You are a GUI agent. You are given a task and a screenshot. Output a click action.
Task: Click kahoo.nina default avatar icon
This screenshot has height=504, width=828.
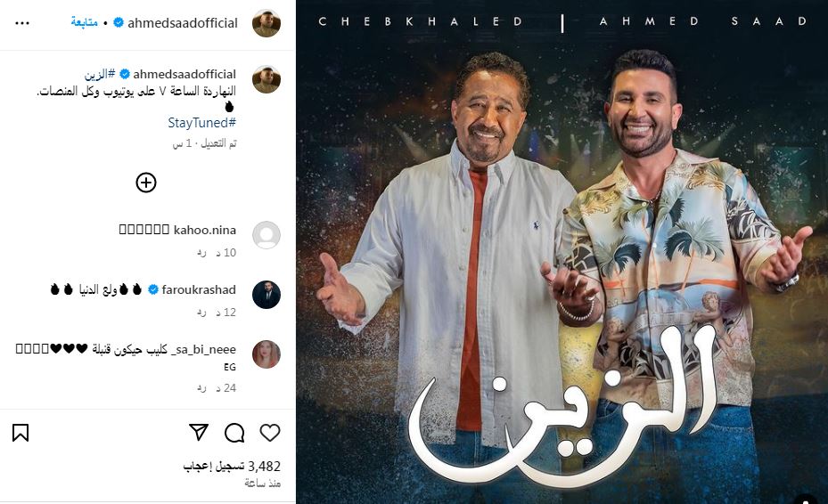click(266, 235)
